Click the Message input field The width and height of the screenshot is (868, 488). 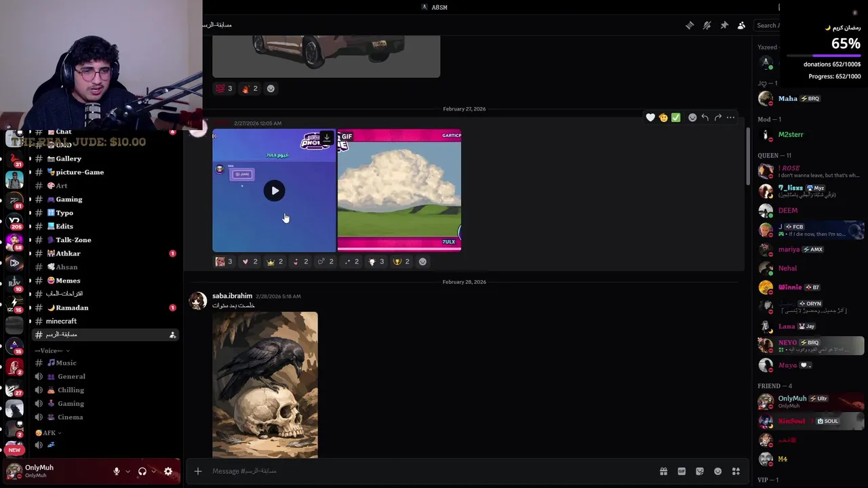coord(431,471)
